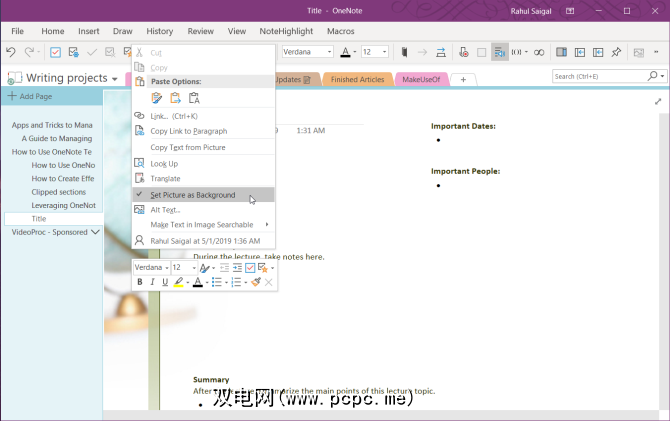Image resolution: width=670 pixels, height=421 pixels.
Task: Open the Draw ribbon tab
Action: pos(123,31)
